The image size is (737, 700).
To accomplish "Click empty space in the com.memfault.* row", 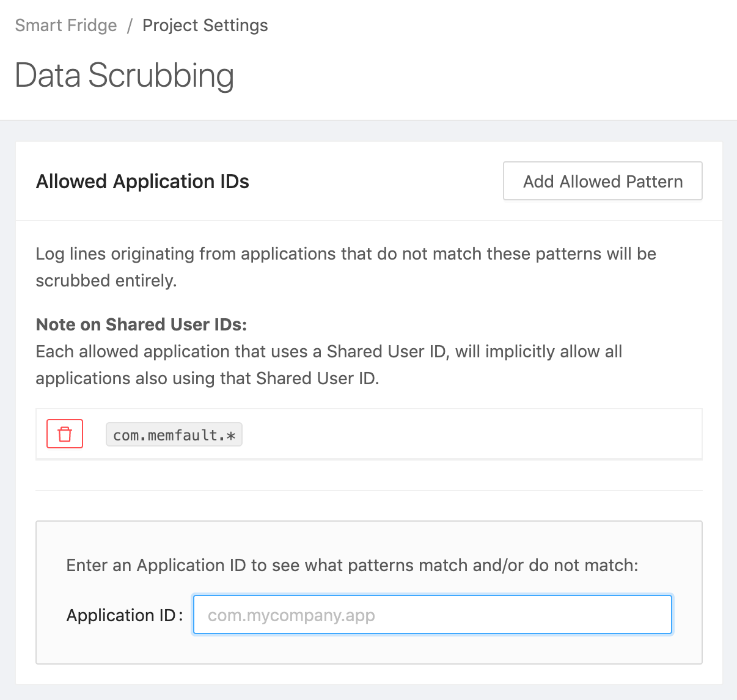I will 471,435.
